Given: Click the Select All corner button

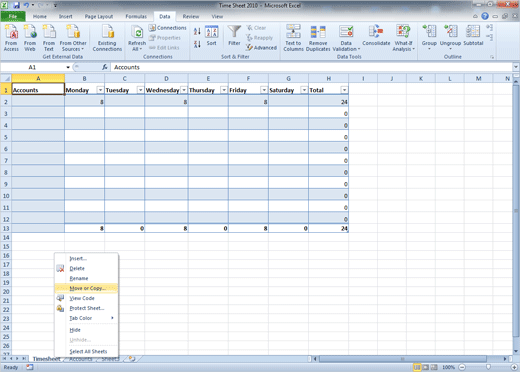Looking at the screenshot, I should 6,78.
